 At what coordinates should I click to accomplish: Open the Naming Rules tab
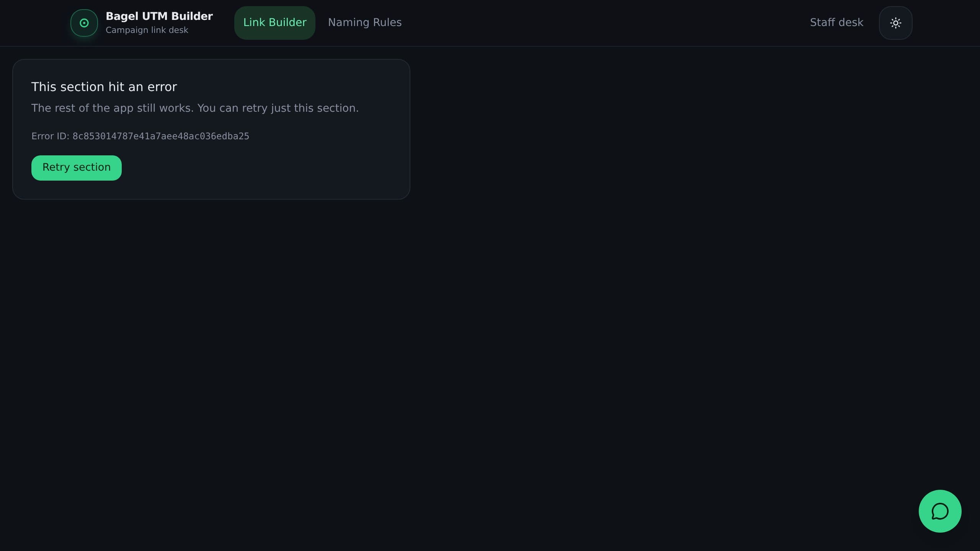coord(364,23)
